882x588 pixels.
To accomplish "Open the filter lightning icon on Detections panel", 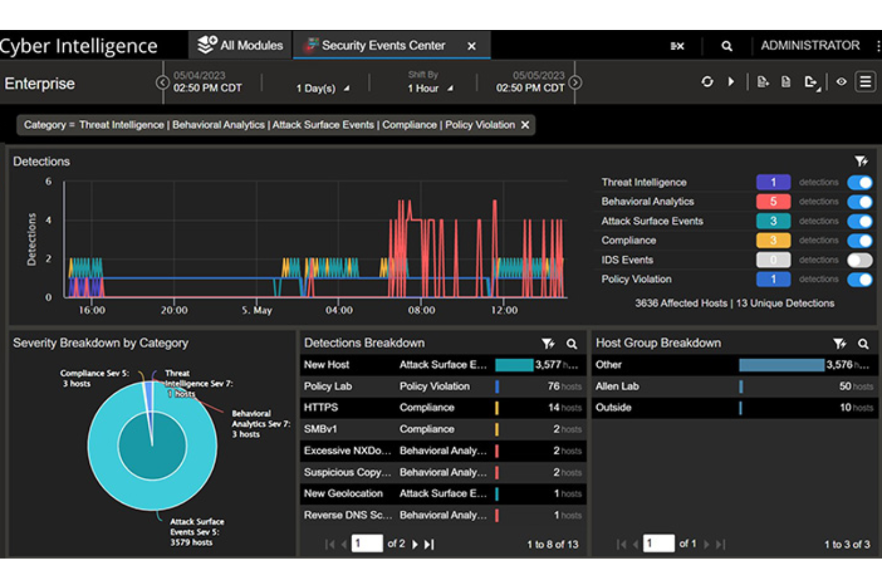I will [x=861, y=161].
